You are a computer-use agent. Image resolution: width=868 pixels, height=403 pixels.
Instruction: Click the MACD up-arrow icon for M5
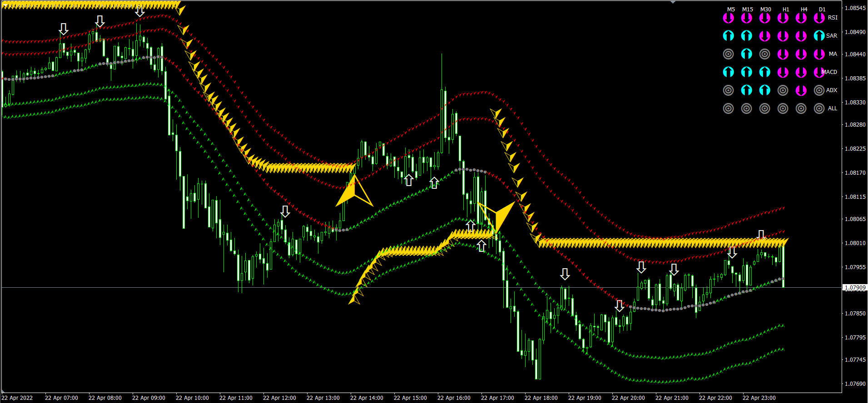click(x=729, y=72)
